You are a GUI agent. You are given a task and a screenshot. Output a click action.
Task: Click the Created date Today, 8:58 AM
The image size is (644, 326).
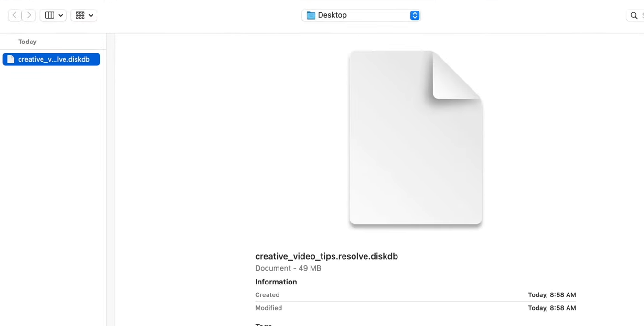coord(552,295)
